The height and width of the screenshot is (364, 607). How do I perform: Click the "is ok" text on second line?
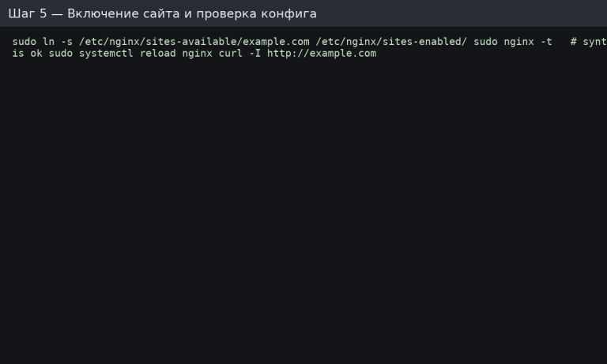27,54
